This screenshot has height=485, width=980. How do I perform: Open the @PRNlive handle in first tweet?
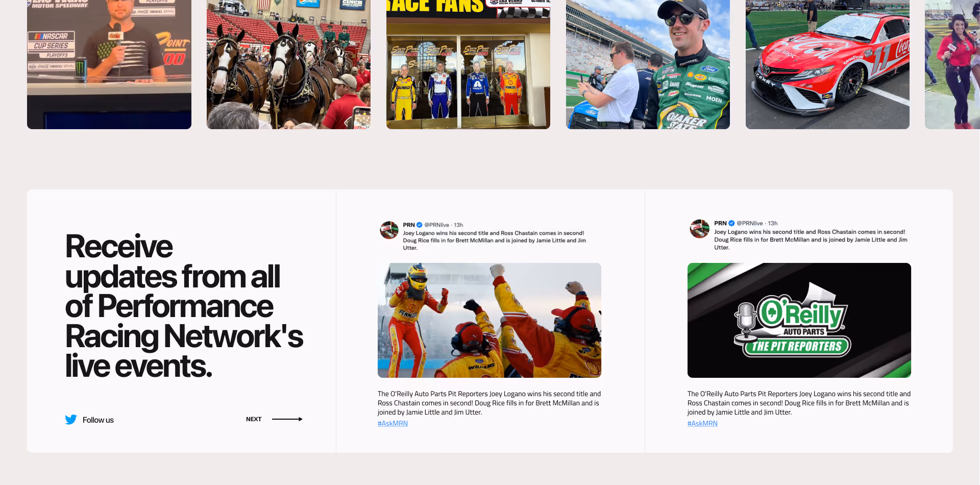(437, 225)
